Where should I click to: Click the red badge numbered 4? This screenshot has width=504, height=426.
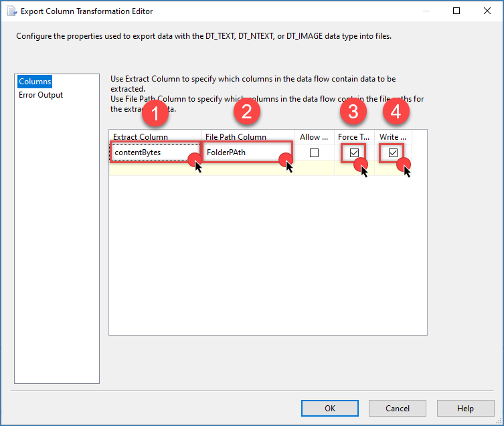(396, 112)
